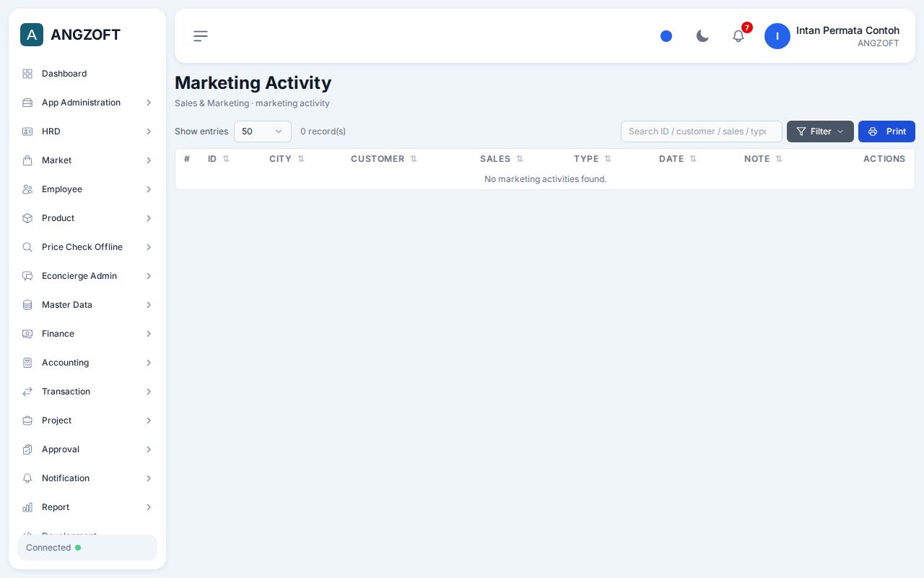Open notifications with the bell icon
924x578 pixels.
pyautogui.click(x=738, y=36)
